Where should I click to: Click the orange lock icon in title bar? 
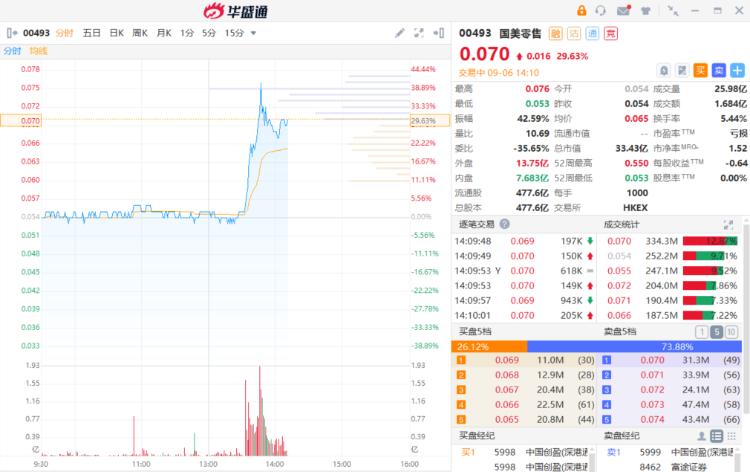coord(582,11)
